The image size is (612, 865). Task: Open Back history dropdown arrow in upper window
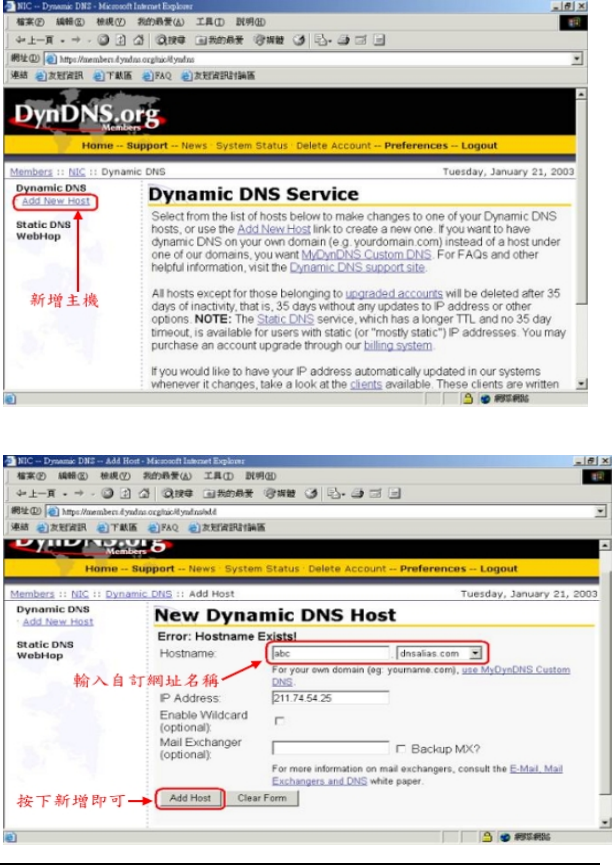point(62,41)
